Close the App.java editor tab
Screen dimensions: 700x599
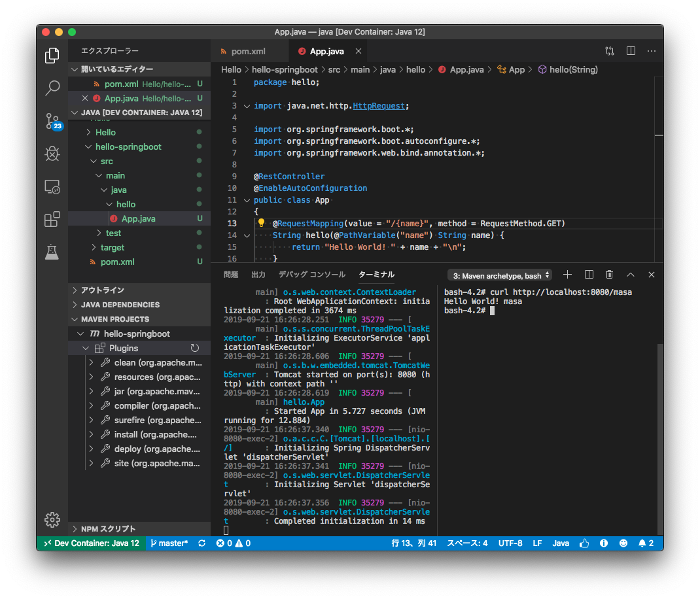359,51
